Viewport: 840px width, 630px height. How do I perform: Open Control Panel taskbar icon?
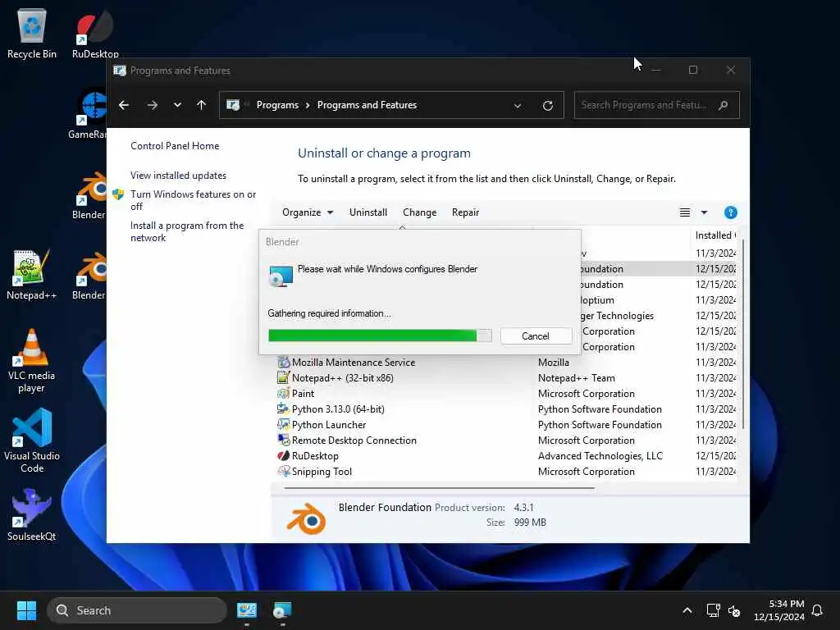[x=247, y=610]
